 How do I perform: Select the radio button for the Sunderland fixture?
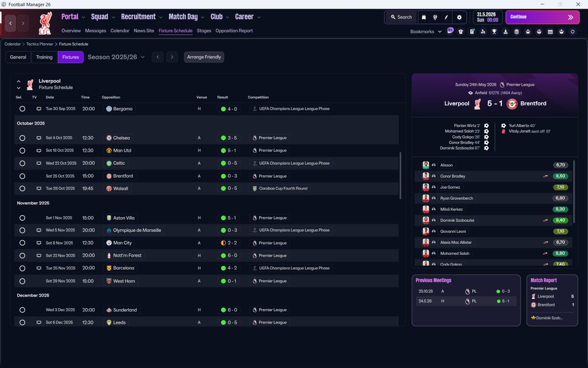pos(22,310)
